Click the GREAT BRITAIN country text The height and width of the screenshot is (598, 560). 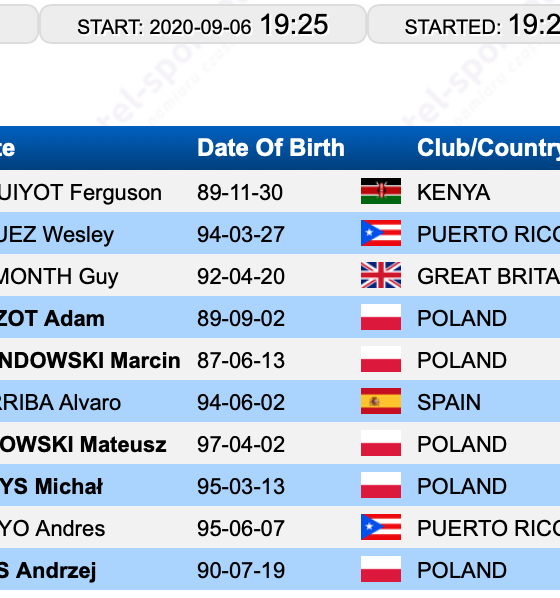coord(488,276)
